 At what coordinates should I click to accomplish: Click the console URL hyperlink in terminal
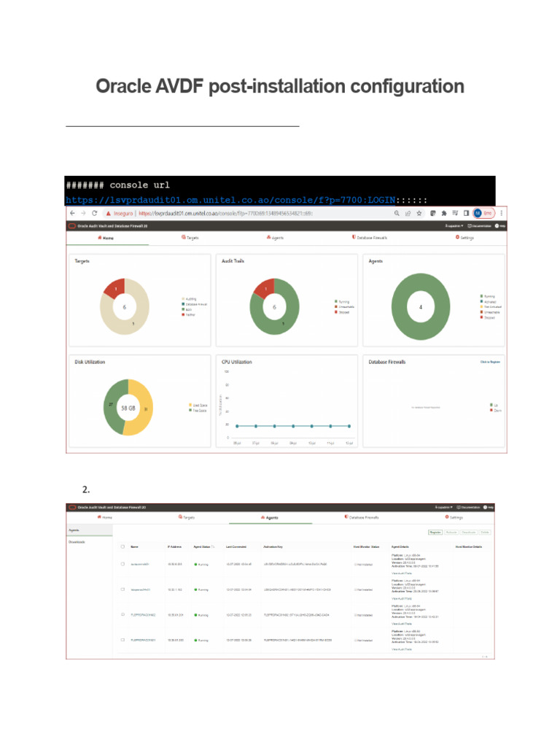coord(230,200)
